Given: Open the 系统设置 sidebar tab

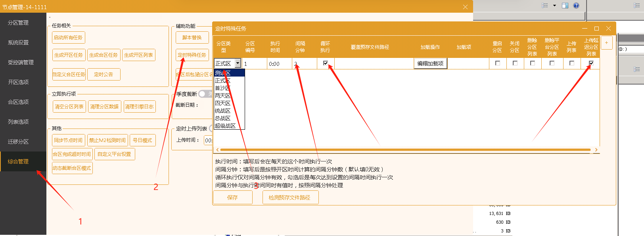Looking at the screenshot, I should (23, 42).
